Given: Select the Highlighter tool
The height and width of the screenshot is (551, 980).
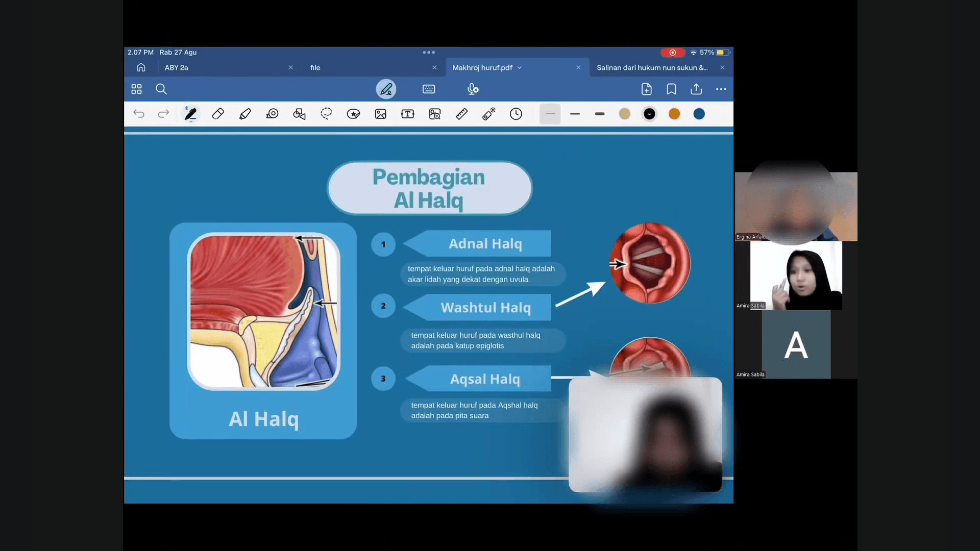Looking at the screenshot, I should pyautogui.click(x=245, y=114).
